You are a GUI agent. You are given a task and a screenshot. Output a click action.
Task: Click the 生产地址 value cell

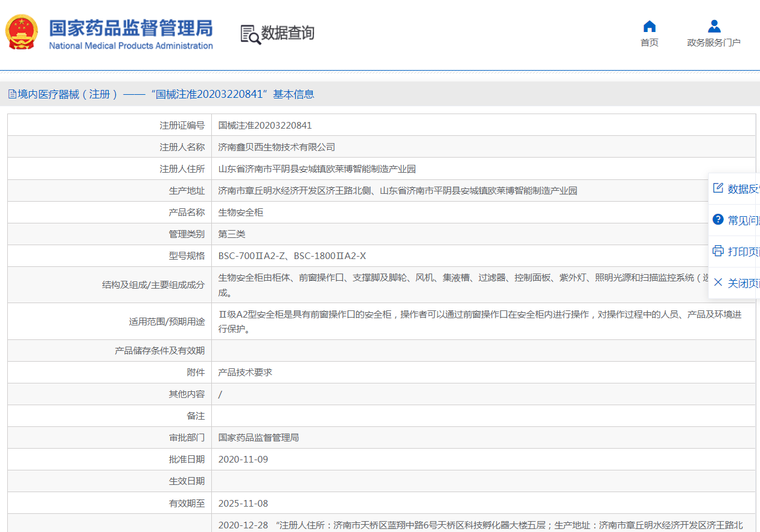484,191
